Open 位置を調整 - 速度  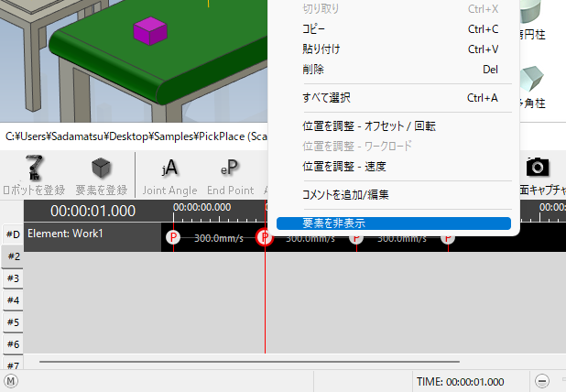pyautogui.click(x=394, y=167)
